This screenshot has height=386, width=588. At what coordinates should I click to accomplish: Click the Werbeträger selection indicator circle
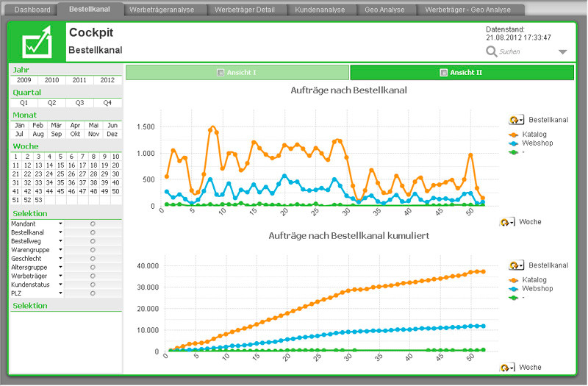pyautogui.click(x=93, y=276)
